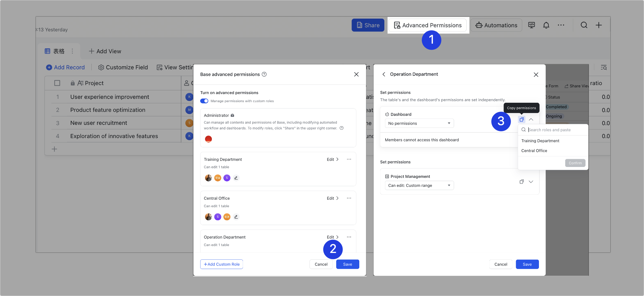The width and height of the screenshot is (644, 296).
Task: Open the '...' more options in top bar
Action: click(561, 25)
